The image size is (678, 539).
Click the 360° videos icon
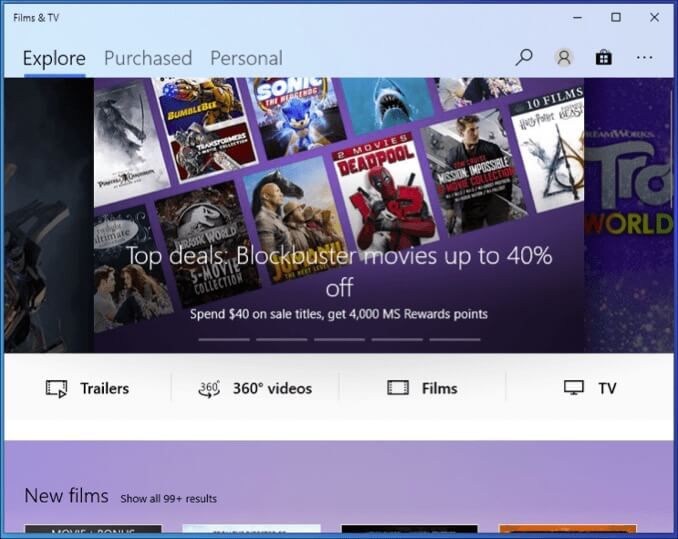(x=209, y=388)
